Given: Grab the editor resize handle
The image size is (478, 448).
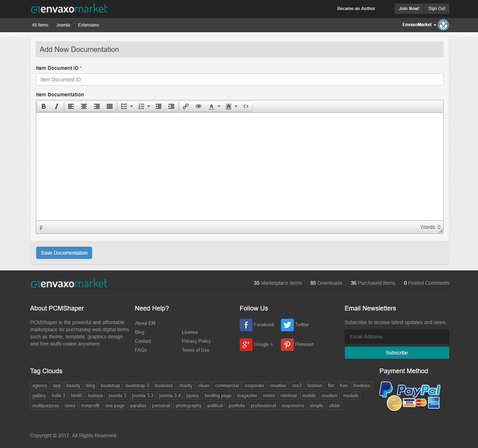Looking at the screenshot, I should [441, 231].
